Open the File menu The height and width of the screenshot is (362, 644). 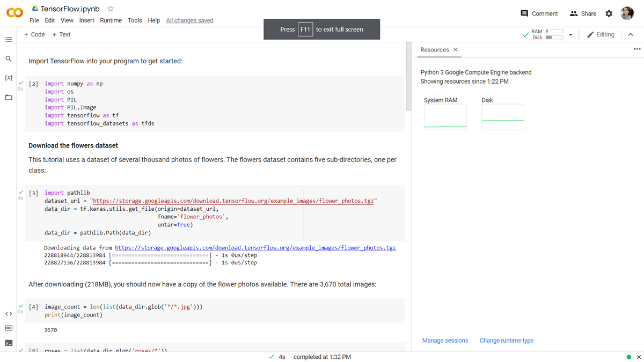(x=34, y=20)
